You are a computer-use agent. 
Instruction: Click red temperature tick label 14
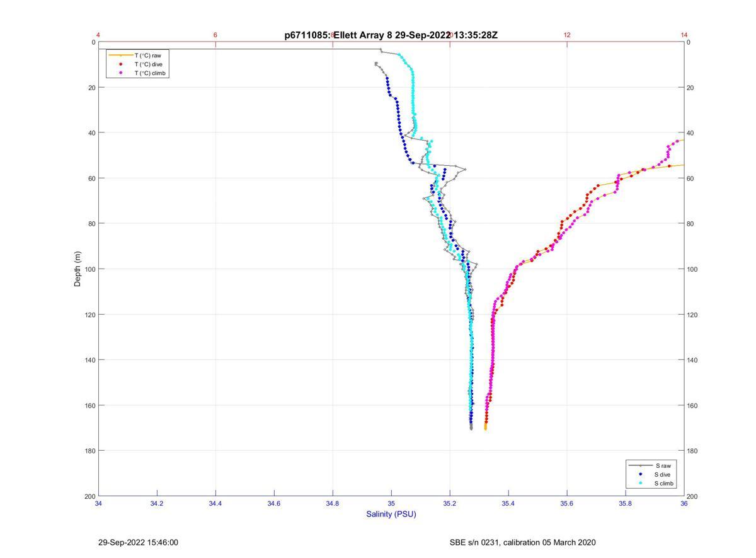click(684, 35)
